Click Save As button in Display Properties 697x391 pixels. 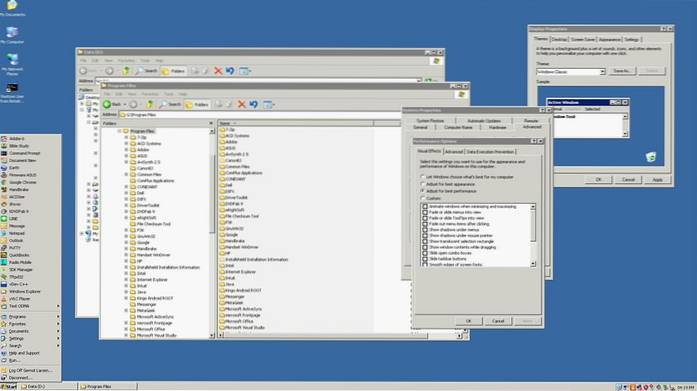pos(622,71)
